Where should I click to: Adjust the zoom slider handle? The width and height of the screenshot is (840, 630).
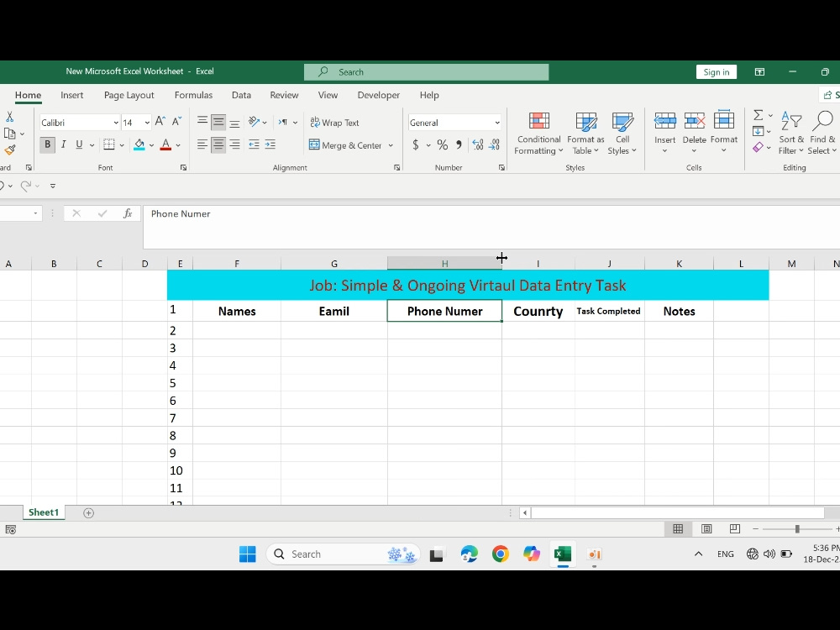797,529
